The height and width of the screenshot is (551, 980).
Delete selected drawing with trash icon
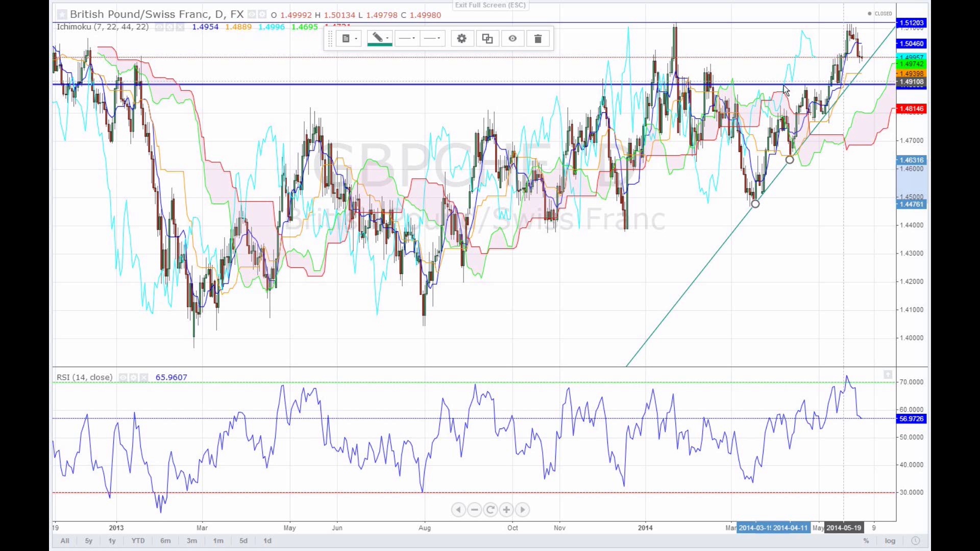[x=537, y=39]
